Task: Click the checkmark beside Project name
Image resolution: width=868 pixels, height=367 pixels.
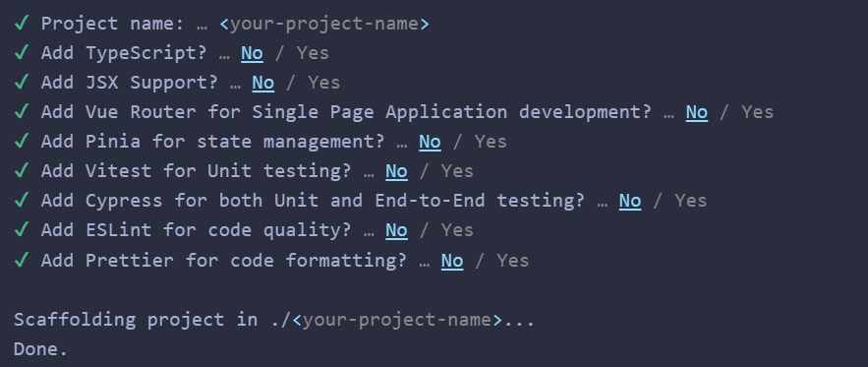Action: click(21, 24)
